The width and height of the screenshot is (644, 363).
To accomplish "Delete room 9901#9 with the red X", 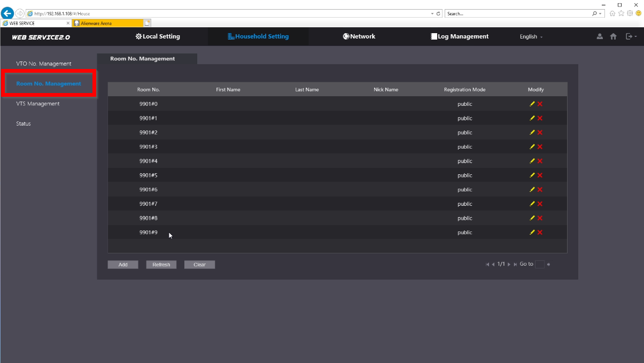I will click(540, 232).
